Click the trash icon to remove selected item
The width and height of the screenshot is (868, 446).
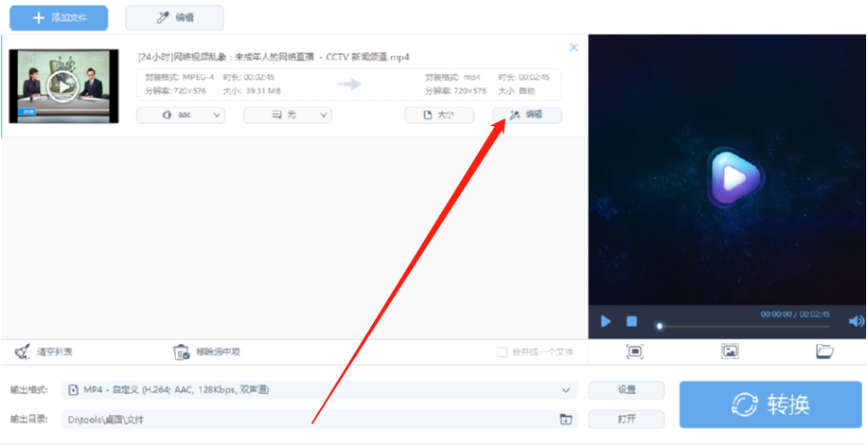(182, 352)
